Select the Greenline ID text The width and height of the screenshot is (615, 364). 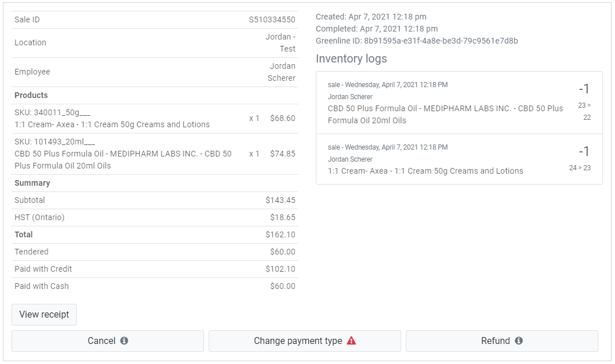point(417,41)
